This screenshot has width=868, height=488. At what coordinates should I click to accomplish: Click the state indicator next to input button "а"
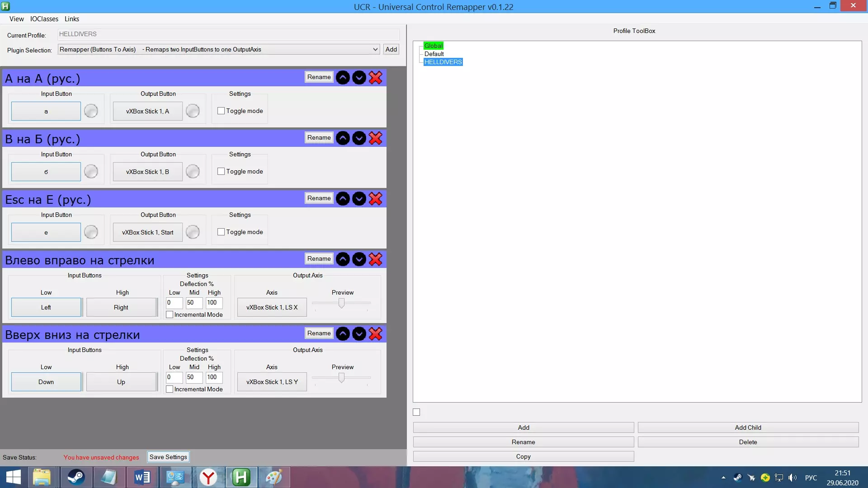91,111
